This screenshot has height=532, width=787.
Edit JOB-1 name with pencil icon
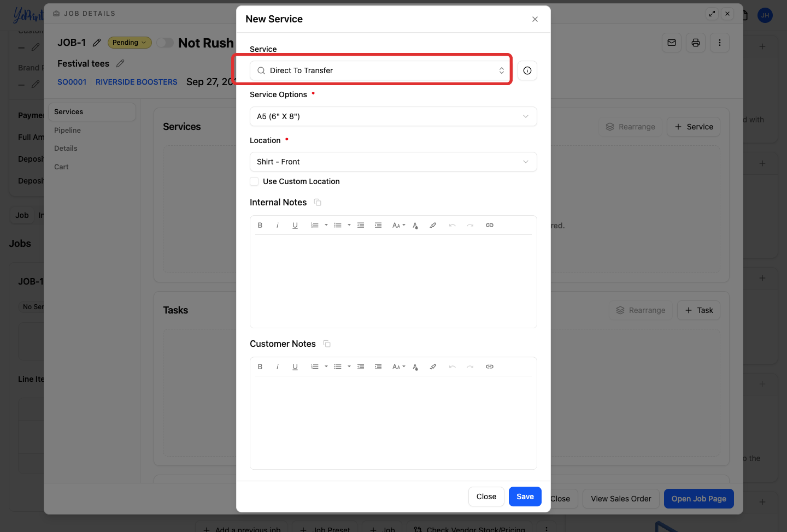97,43
